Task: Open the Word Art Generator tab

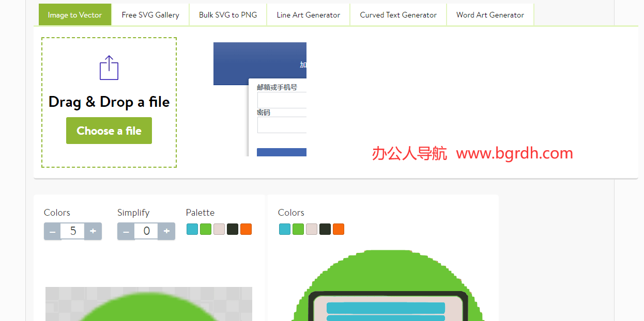Action: click(x=490, y=15)
